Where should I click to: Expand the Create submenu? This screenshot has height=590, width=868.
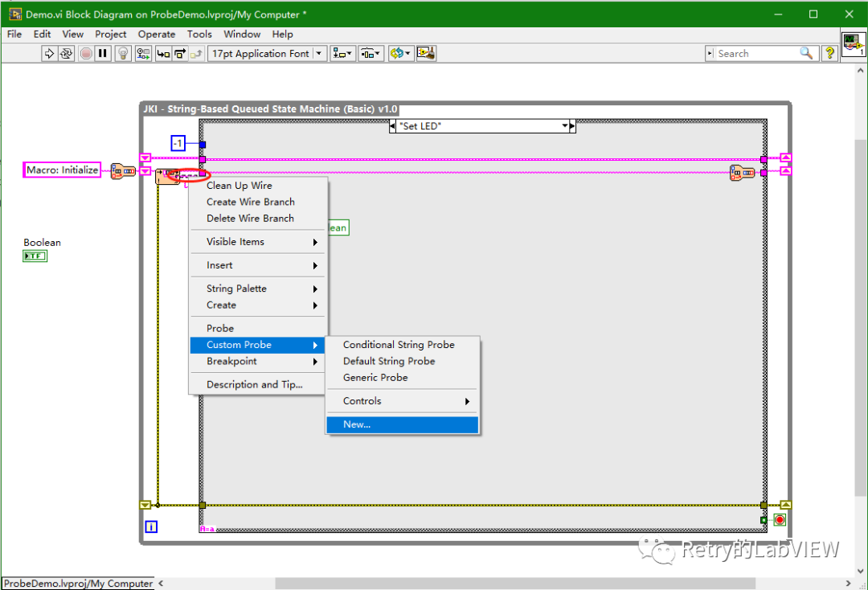pyautogui.click(x=258, y=305)
